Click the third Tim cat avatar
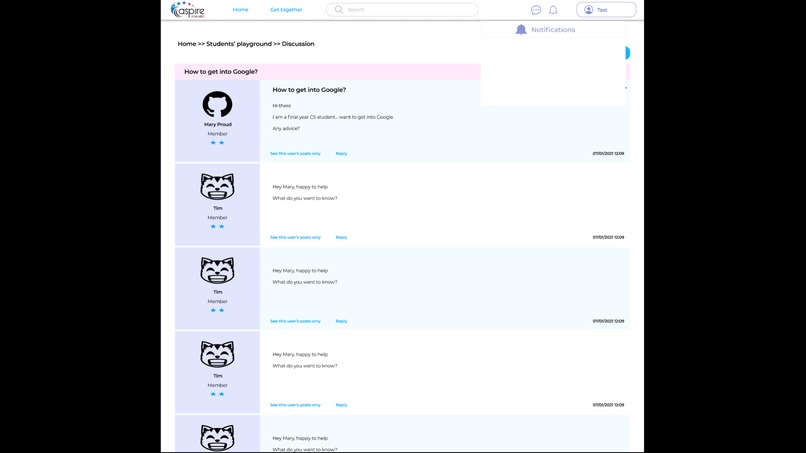The width and height of the screenshot is (806, 453). click(x=217, y=354)
